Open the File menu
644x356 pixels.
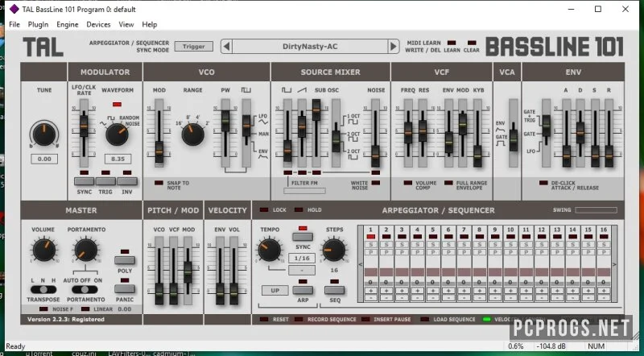14,25
